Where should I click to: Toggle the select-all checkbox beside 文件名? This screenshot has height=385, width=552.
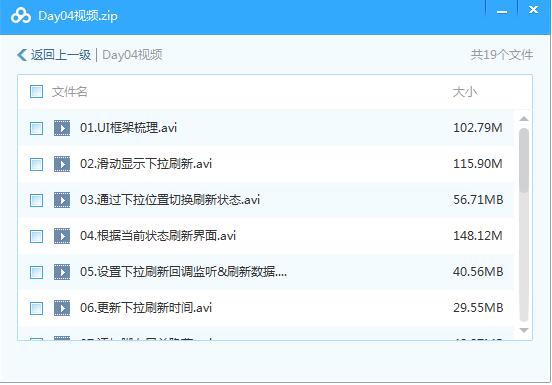[37, 91]
